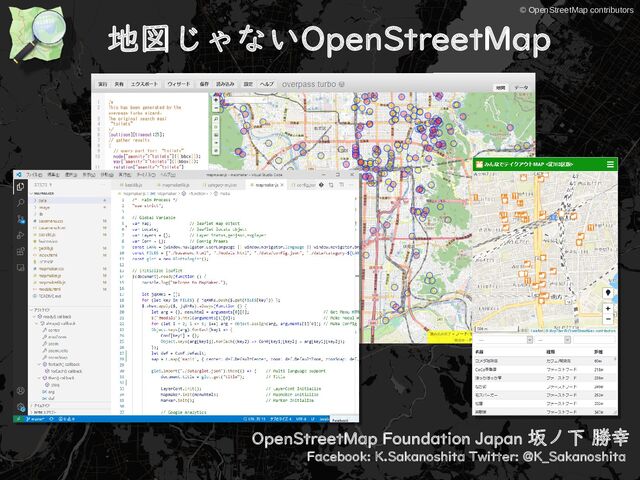
Task: Open the second filter dropdown under the takeout map
Action: (553, 340)
